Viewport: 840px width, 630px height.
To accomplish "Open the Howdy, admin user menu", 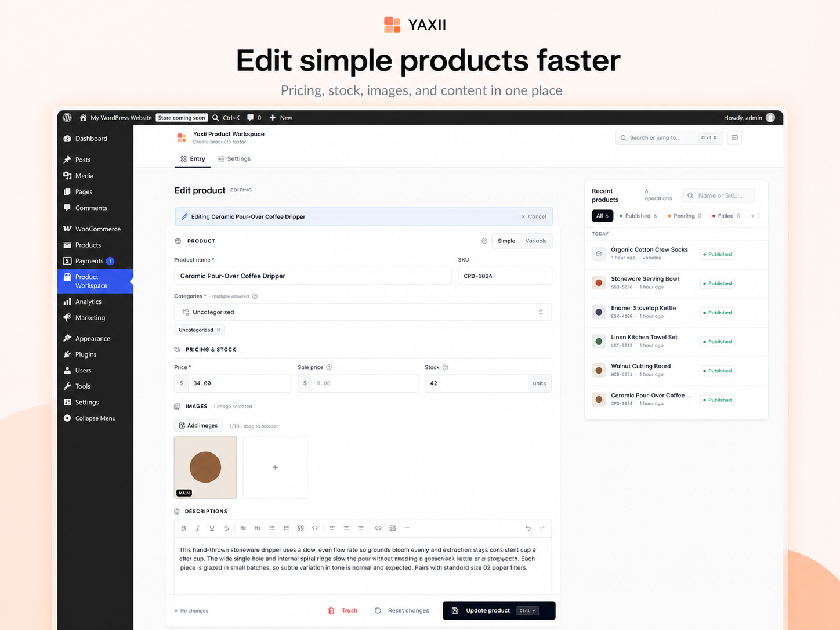I will 749,117.
